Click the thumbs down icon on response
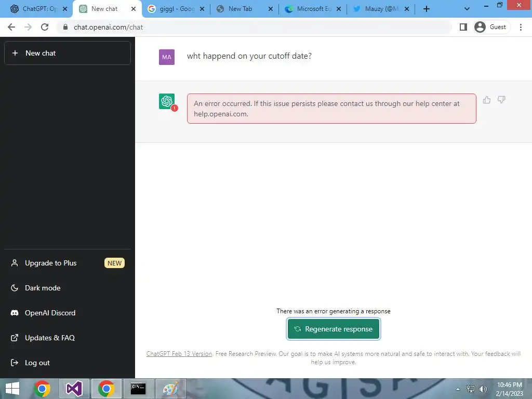532x399 pixels. click(501, 100)
